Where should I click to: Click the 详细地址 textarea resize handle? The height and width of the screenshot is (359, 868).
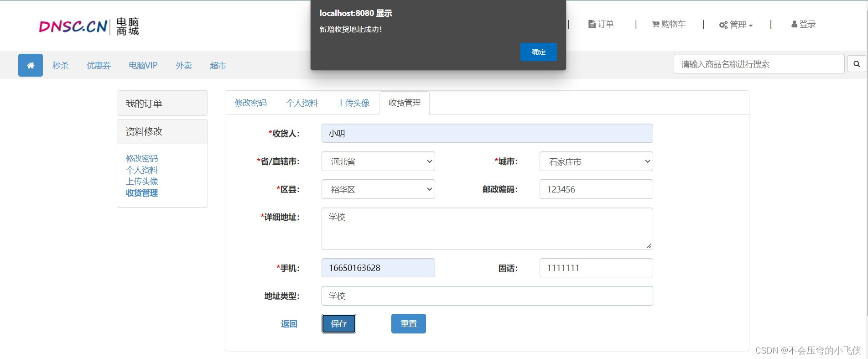tap(649, 245)
